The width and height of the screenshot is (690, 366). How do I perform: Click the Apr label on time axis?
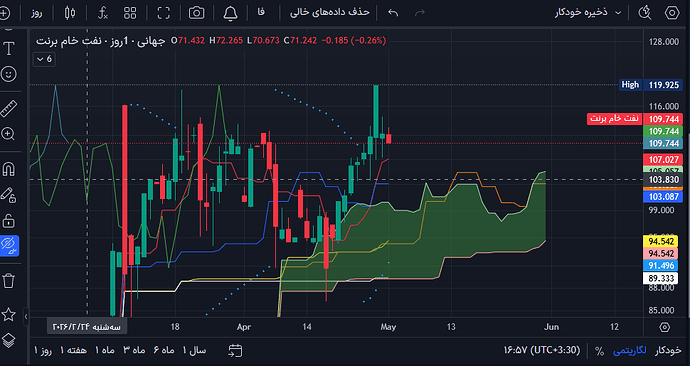click(x=244, y=327)
